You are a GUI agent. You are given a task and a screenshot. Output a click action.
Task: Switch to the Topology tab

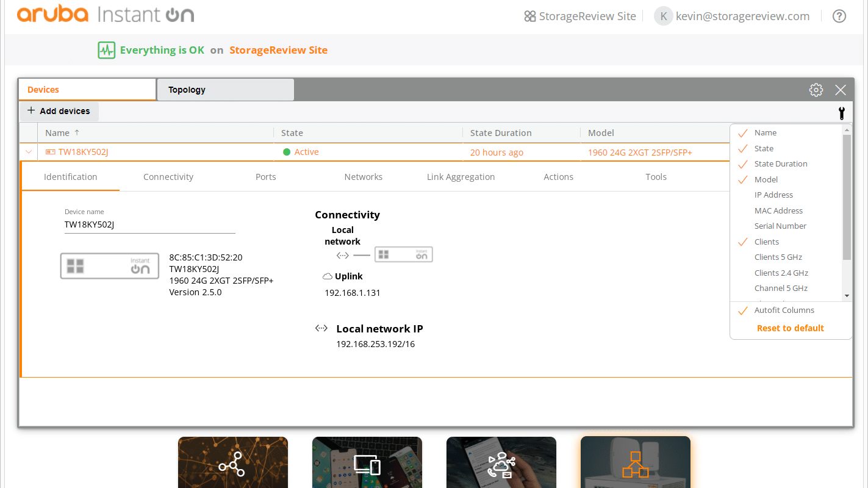coord(225,90)
